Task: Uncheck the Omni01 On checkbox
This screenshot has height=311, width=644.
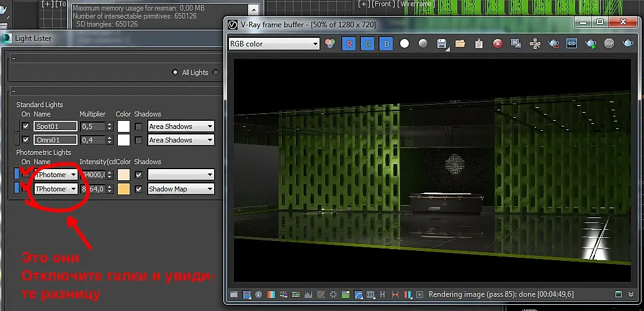Action: point(25,140)
